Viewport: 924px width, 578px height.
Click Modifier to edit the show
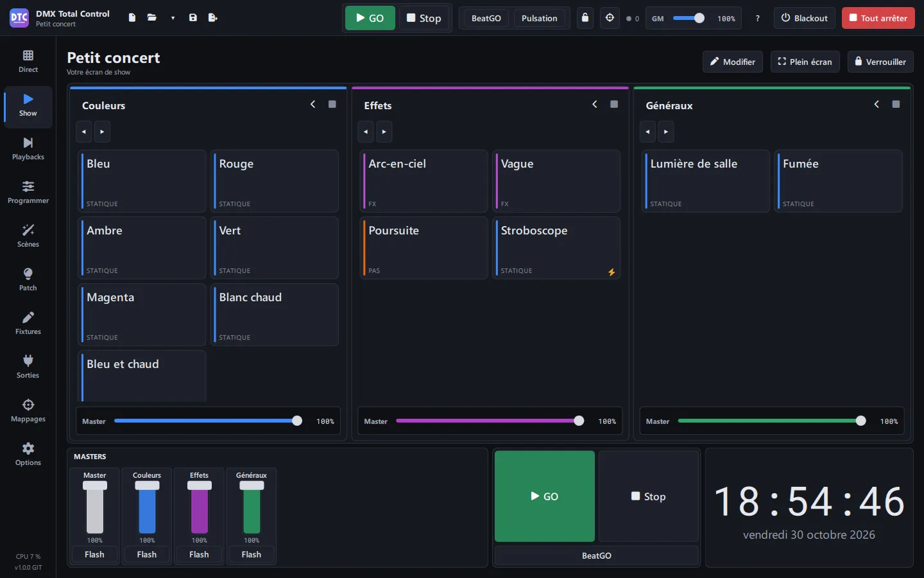(733, 62)
